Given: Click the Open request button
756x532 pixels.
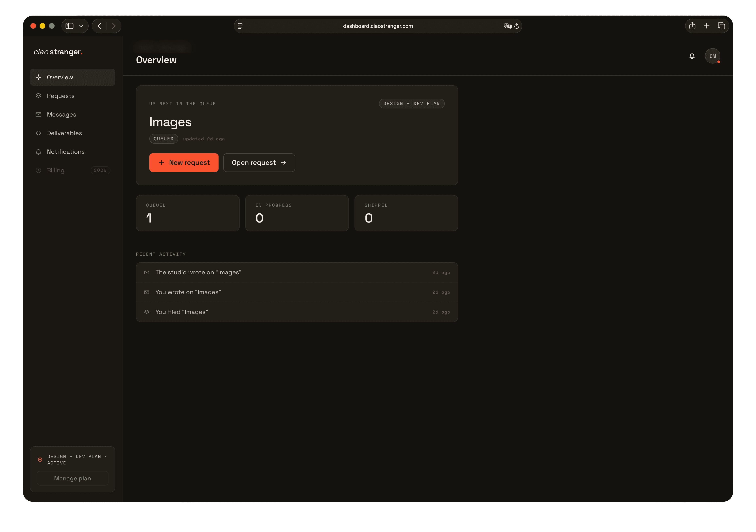Looking at the screenshot, I should tap(259, 163).
